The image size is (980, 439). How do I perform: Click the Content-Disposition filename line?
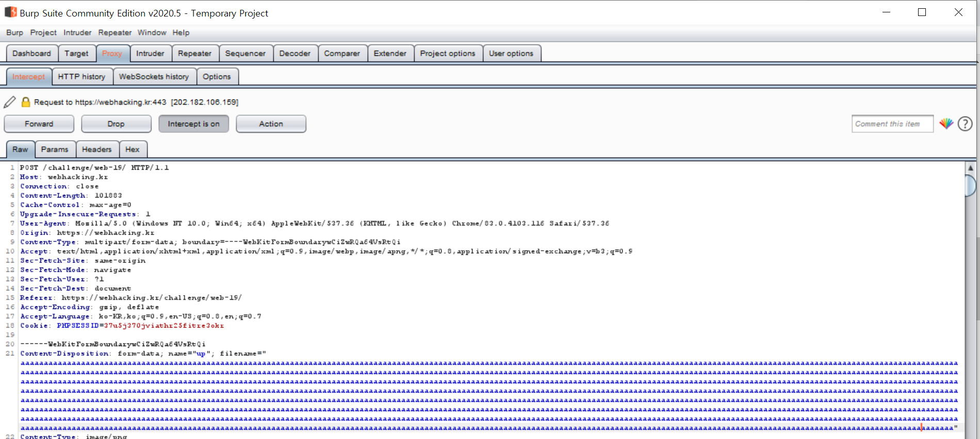(143, 353)
